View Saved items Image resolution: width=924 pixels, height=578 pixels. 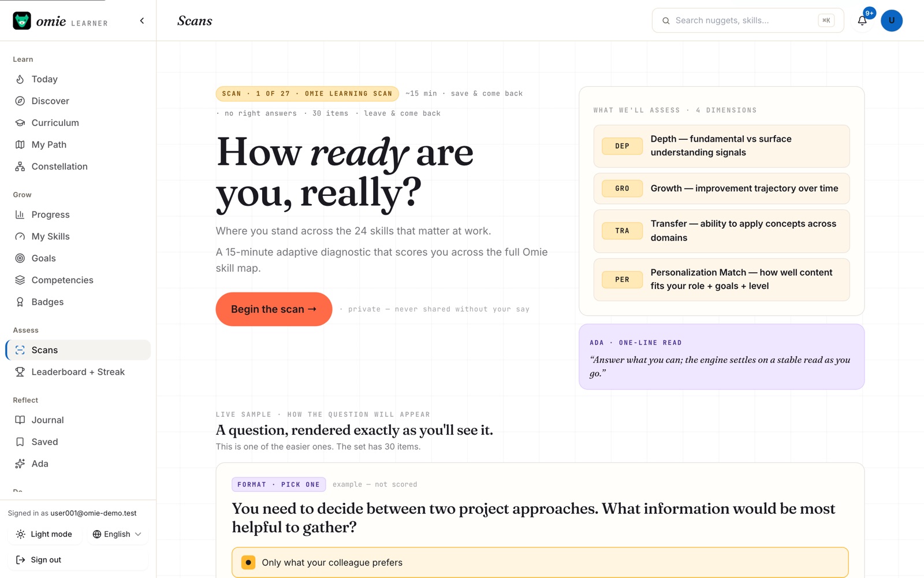coord(78,442)
